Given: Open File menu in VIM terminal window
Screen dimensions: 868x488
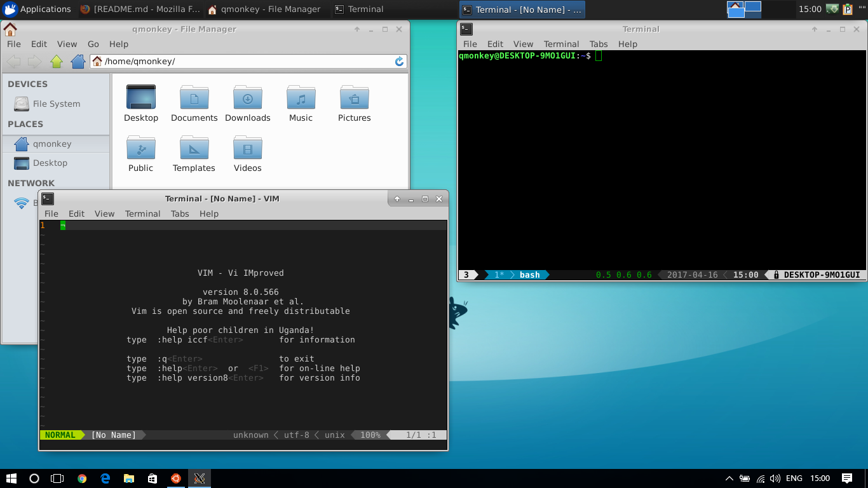Looking at the screenshot, I should click(x=51, y=213).
